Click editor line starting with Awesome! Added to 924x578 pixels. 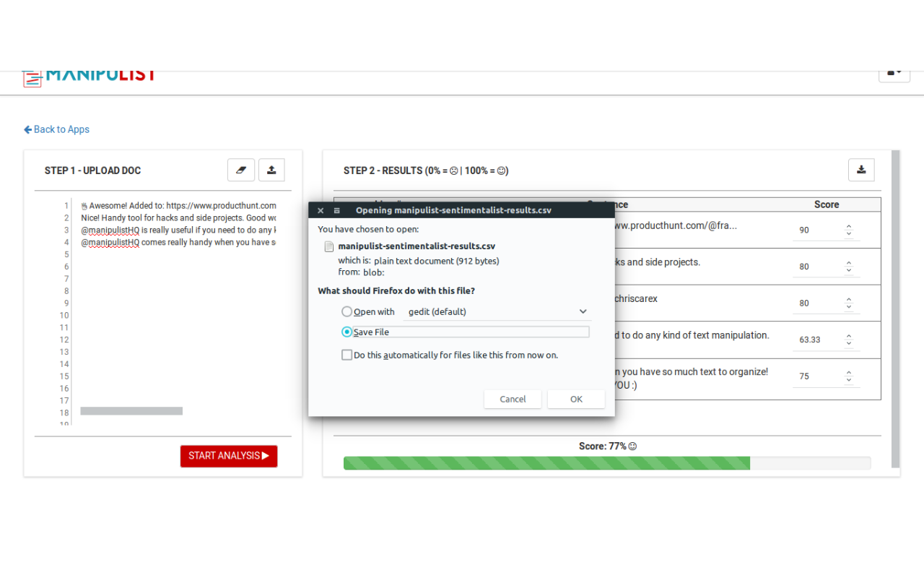pos(178,206)
